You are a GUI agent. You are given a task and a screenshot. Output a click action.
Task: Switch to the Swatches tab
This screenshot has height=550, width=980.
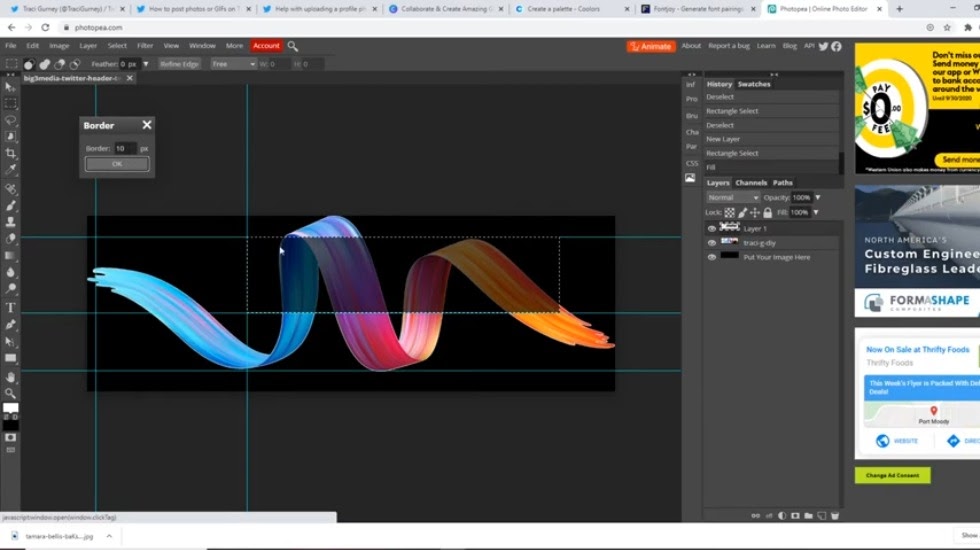click(754, 84)
